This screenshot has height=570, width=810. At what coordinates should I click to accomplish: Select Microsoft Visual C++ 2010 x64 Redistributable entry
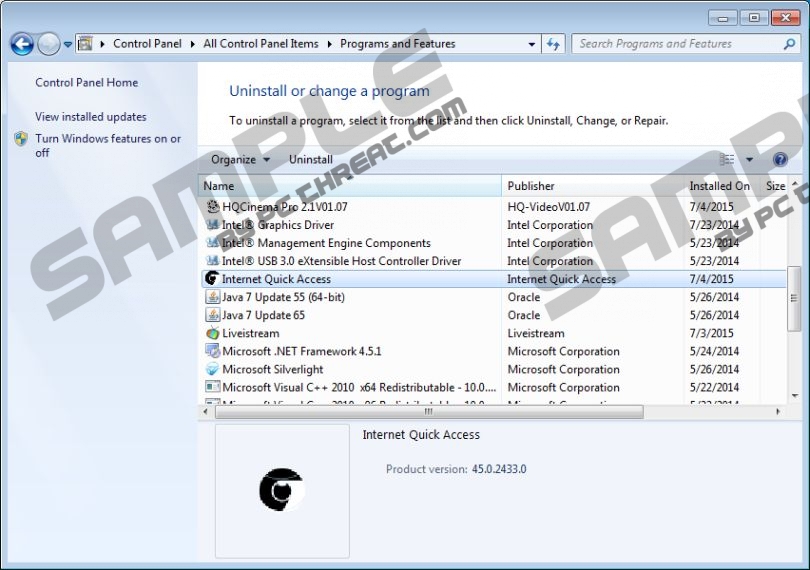(x=359, y=388)
